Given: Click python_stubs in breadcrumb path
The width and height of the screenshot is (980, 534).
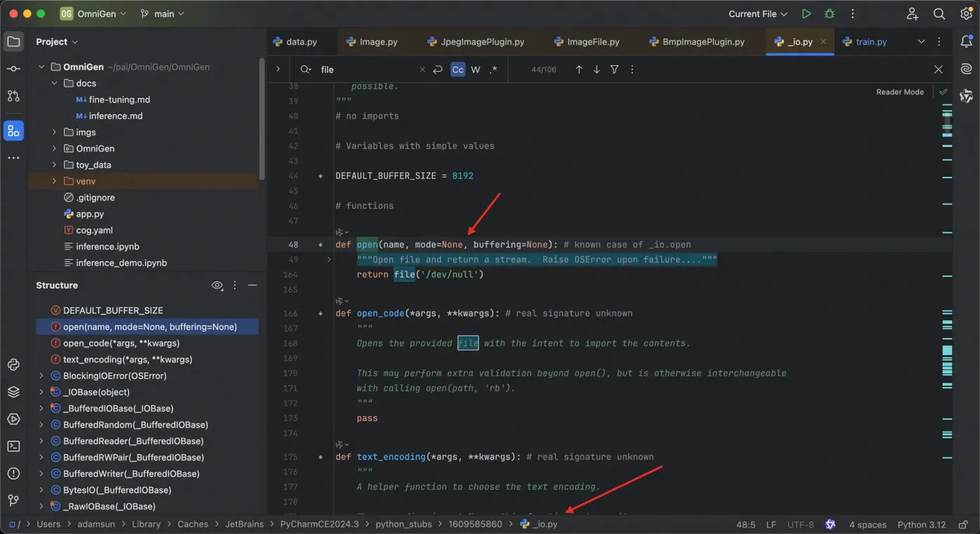Looking at the screenshot, I should click(x=404, y=524).
